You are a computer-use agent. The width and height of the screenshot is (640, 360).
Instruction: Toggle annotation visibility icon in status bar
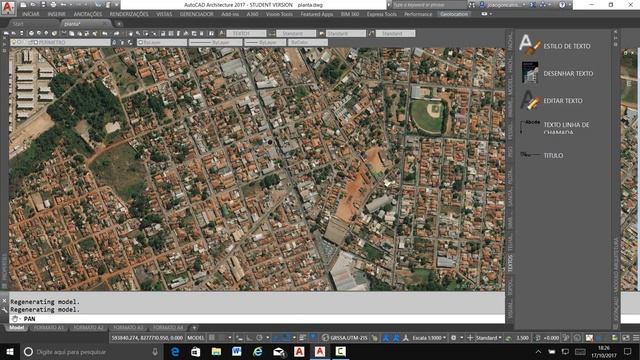click(386, 338)
